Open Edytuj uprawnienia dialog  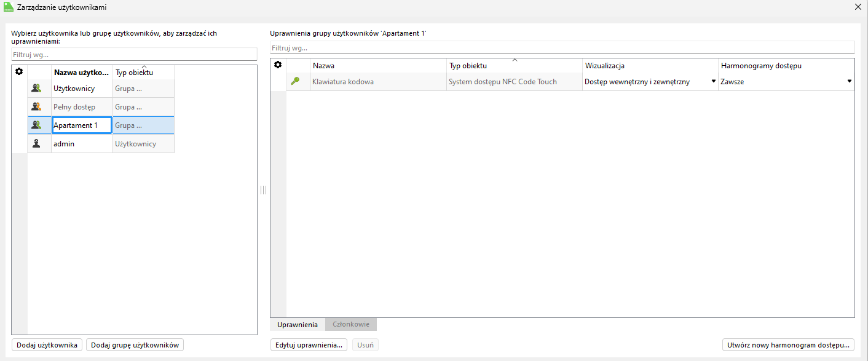[x=309, y=345]
